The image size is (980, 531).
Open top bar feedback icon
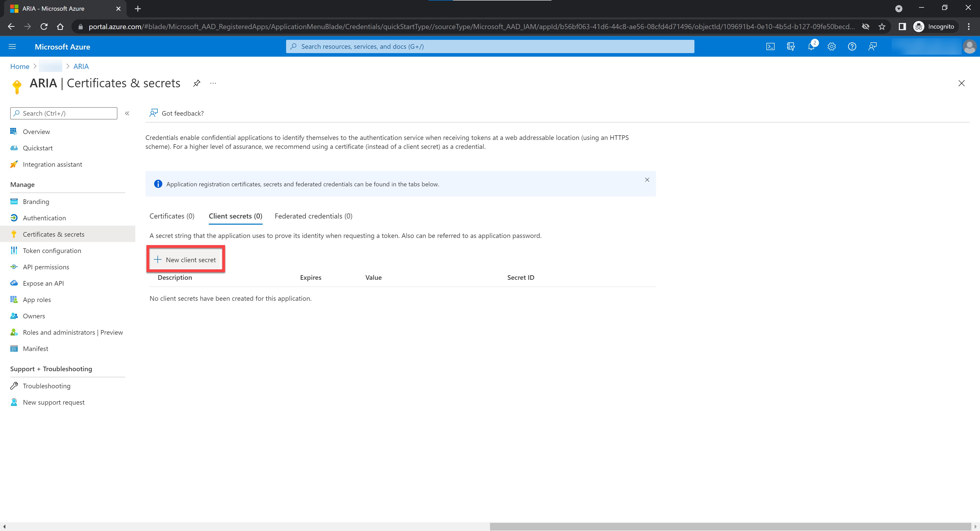pyautogui.click(x=872, y=46)
